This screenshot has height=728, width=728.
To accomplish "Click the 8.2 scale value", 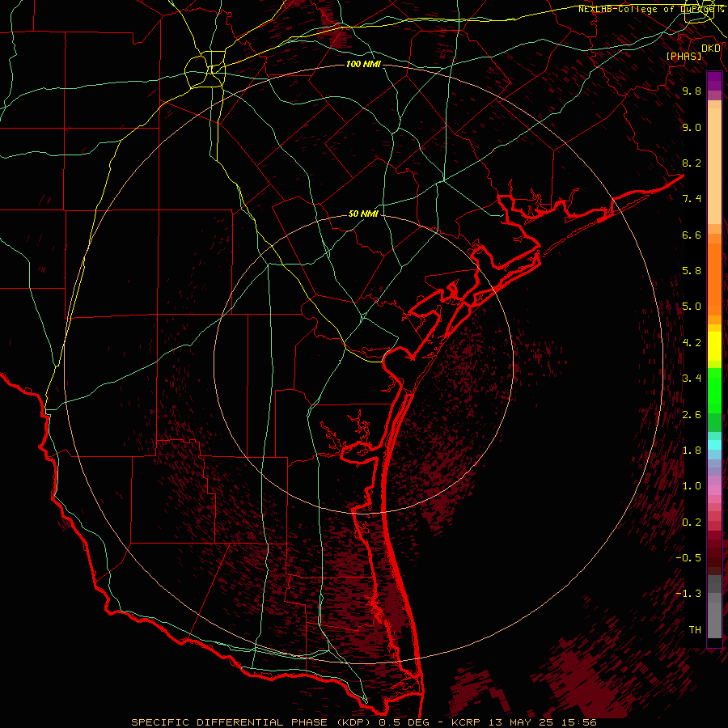I will 692,163.
